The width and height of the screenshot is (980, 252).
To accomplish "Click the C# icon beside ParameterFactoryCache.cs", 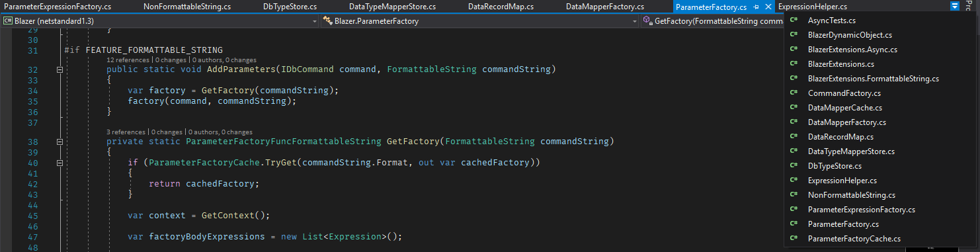I will [794, 239].
